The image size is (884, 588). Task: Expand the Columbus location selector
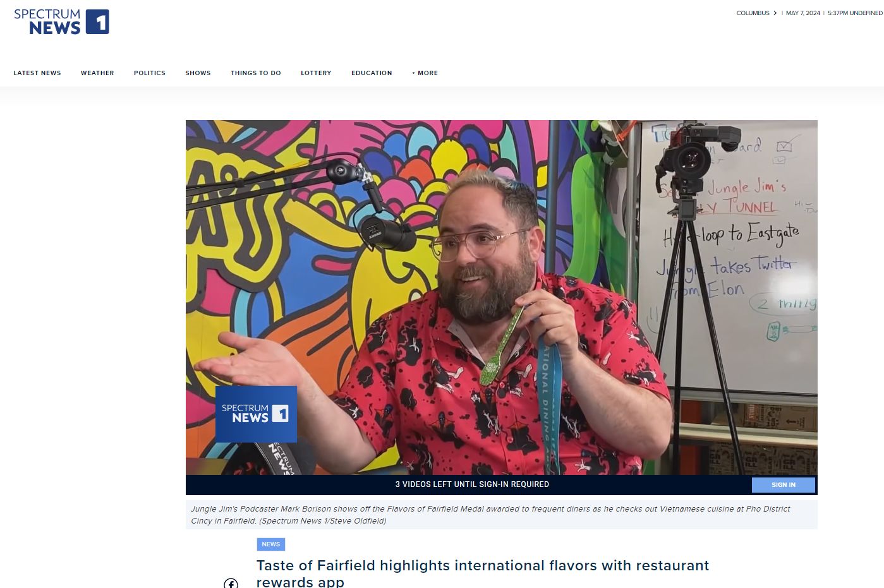coord(756,13)
